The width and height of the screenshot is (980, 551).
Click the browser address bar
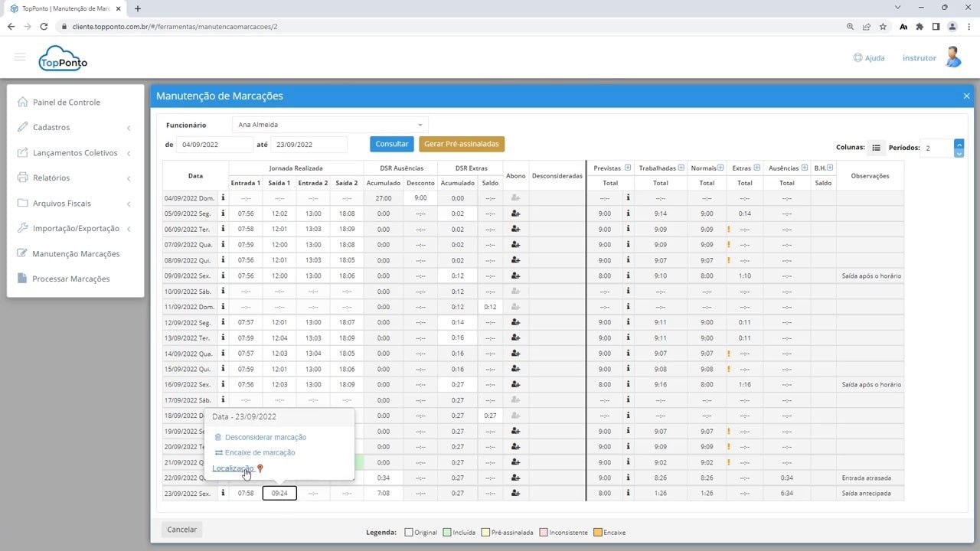452,26
